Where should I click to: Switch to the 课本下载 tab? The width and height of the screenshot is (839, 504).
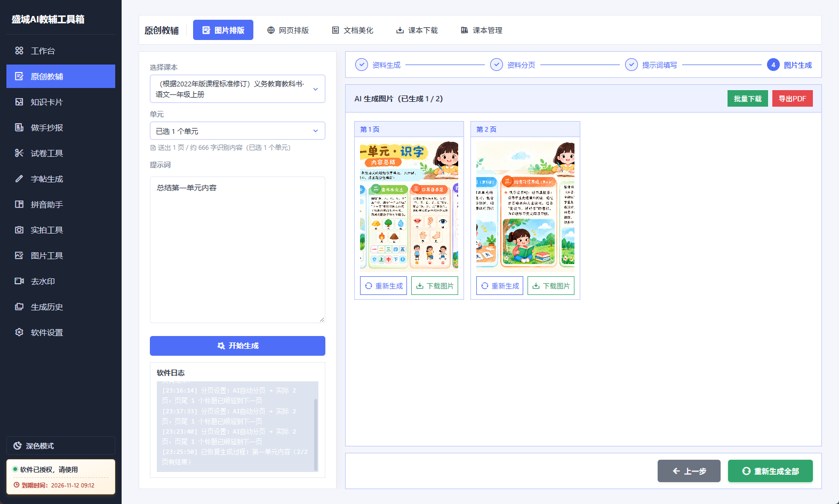[x=417, y=30]
